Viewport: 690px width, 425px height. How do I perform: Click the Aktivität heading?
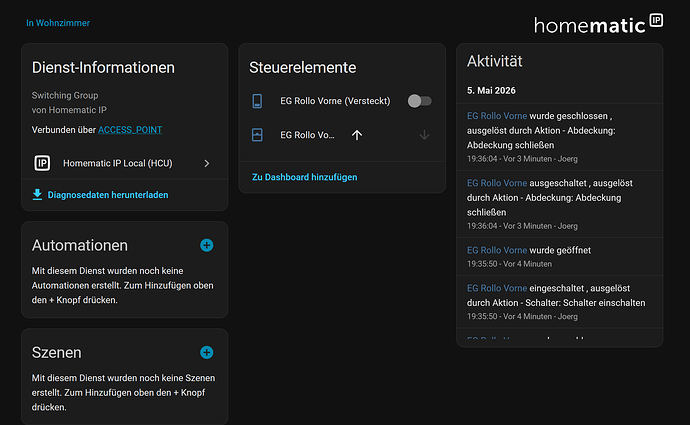coord(495,61)
